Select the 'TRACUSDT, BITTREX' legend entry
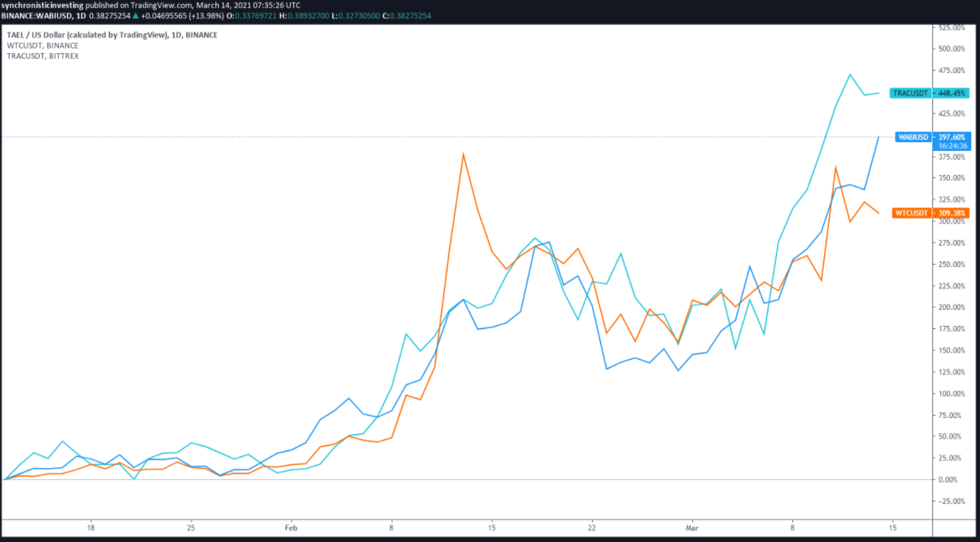This screenshot has height=542, width=980. [42, 56]
